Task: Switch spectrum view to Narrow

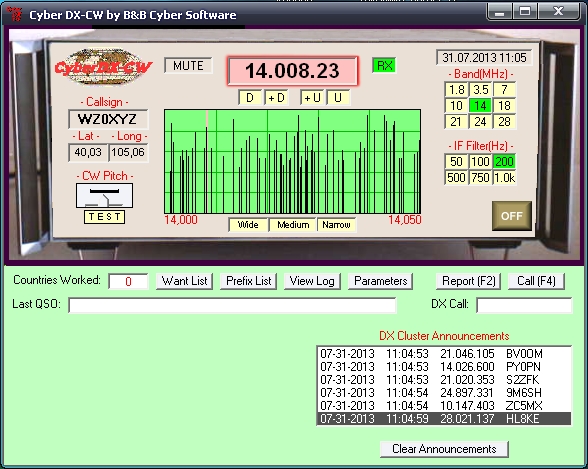Action: (x=336, y=225)
